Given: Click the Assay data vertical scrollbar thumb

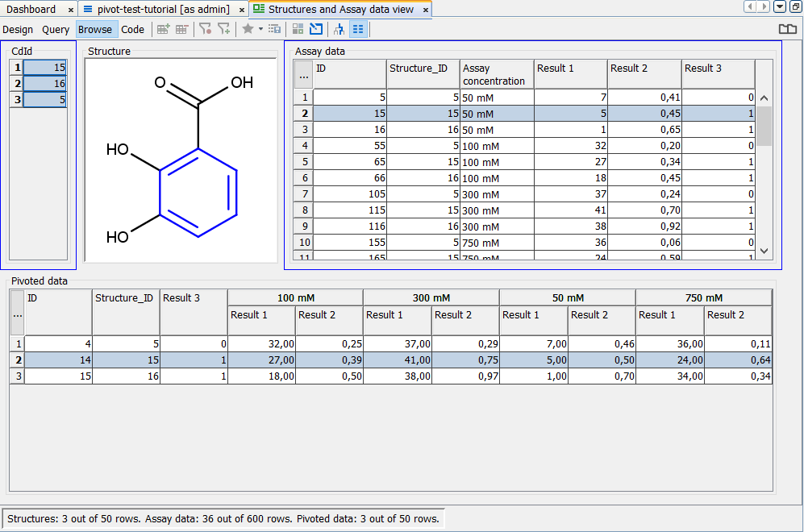Looking at the screenshot, I should pos(764,125).
